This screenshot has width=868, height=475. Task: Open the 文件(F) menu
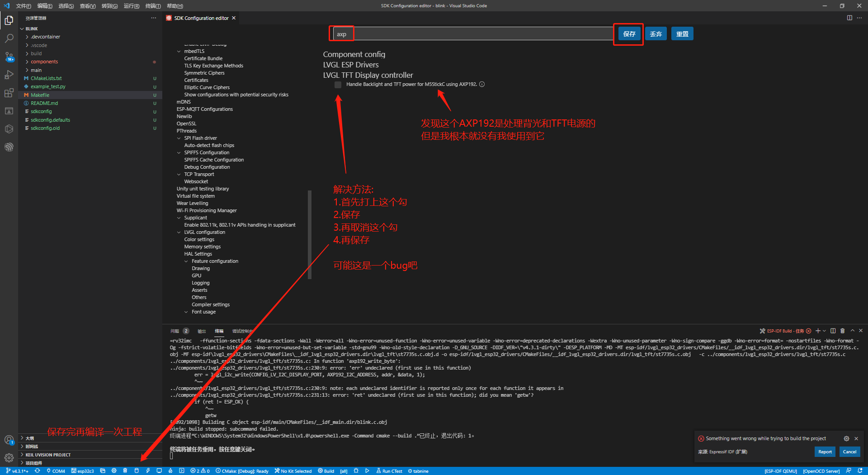24,6
